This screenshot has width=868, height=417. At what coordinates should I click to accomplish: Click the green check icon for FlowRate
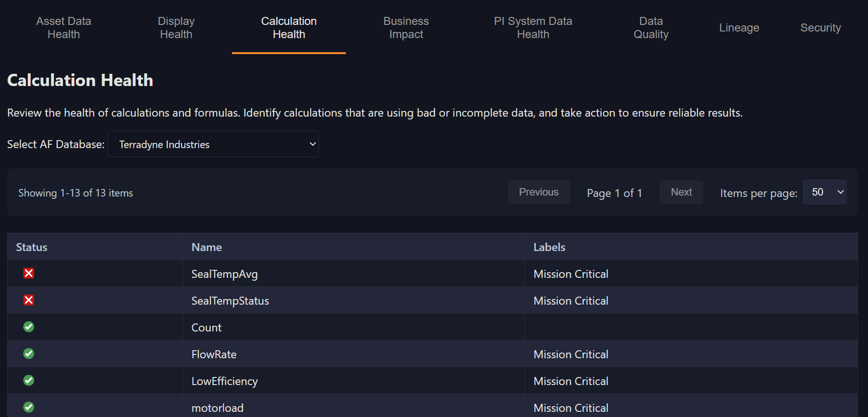tap(29, 354)
